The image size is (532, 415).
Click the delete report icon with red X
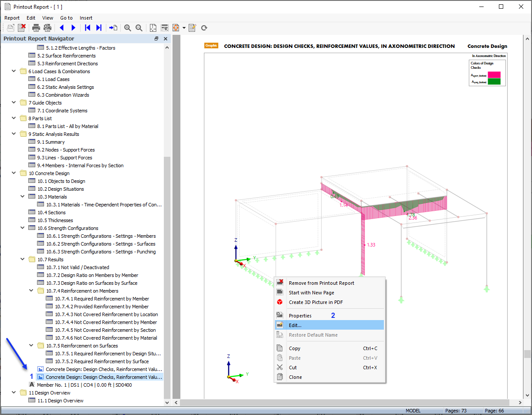21,28
